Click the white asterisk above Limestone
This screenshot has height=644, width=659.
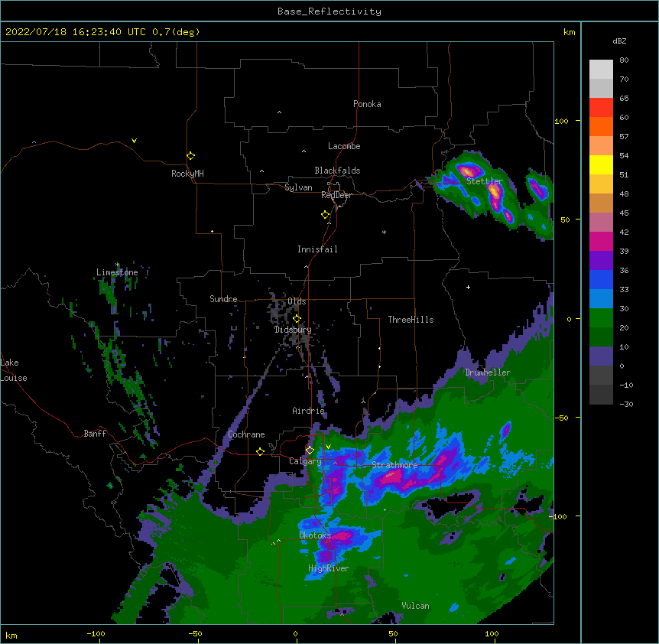click(x=117, y=265)
